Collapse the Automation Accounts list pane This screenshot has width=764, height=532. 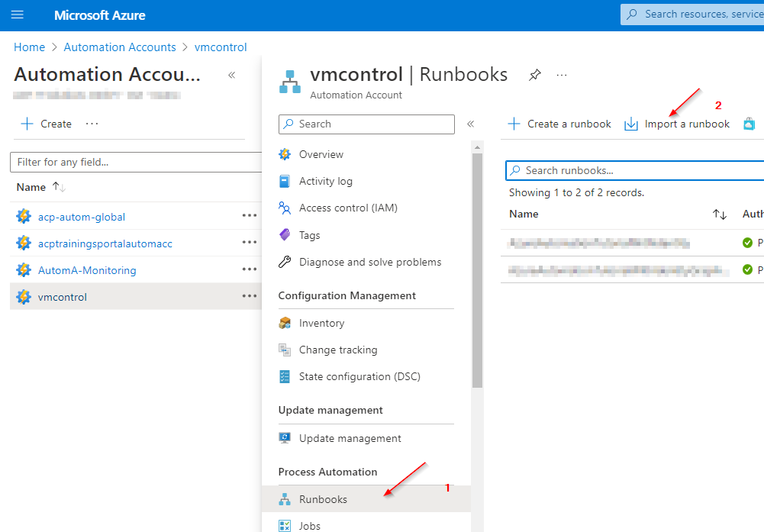click(x=232, y=75)
